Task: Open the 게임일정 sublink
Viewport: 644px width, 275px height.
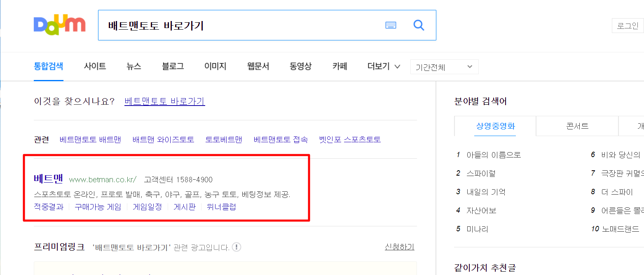Action: [x=148, y=207]
